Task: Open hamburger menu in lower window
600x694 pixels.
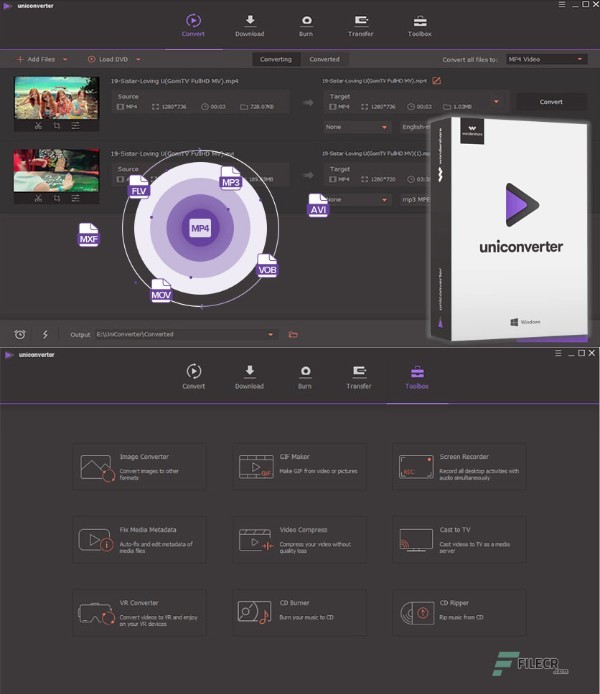Action: pos(558,353)
